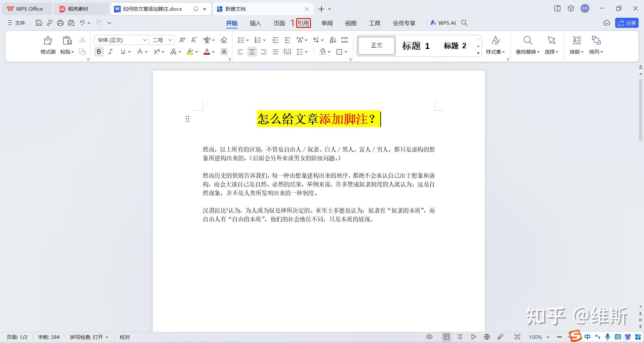This screenshot has width=644, height=343.
Task: Click the eye protection mode icon in status bar
Action: [x=429, y=337]
